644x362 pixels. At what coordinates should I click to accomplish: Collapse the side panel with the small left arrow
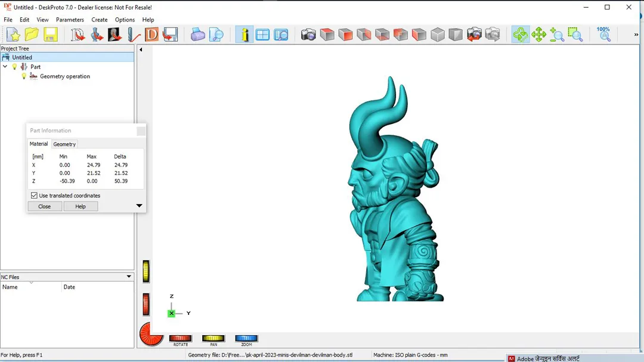coord(141,49)
